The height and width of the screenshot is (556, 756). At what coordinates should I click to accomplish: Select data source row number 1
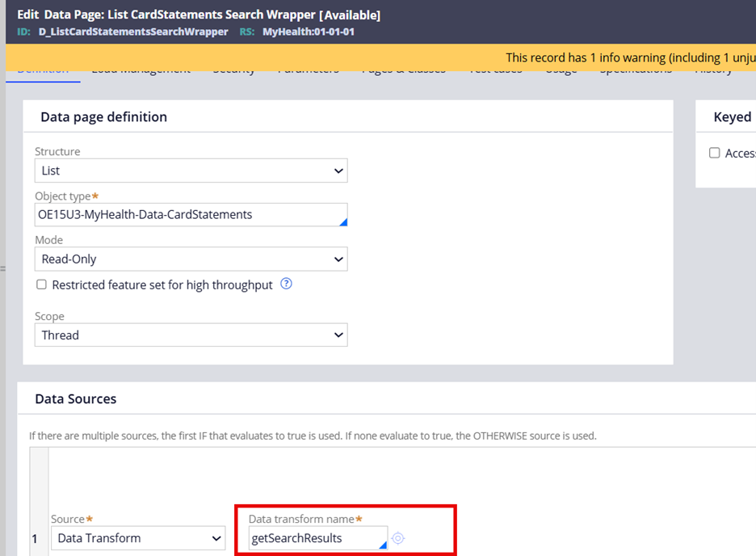pos(35,539)
